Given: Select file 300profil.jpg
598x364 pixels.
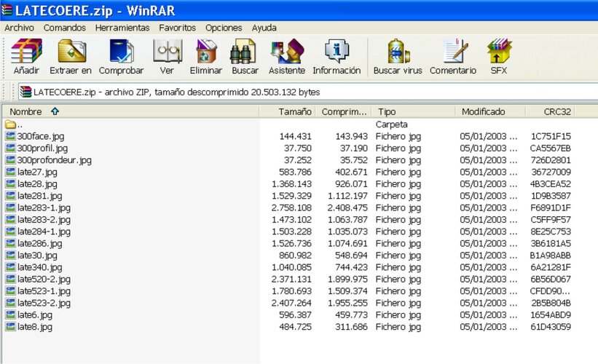Looking at the screenshot, I should [42, 149].
